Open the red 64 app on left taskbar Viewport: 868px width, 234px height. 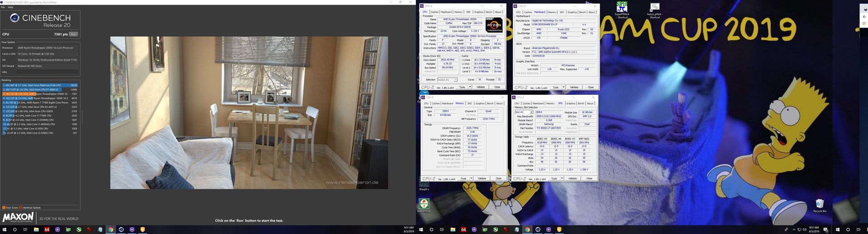pos(47,229)
